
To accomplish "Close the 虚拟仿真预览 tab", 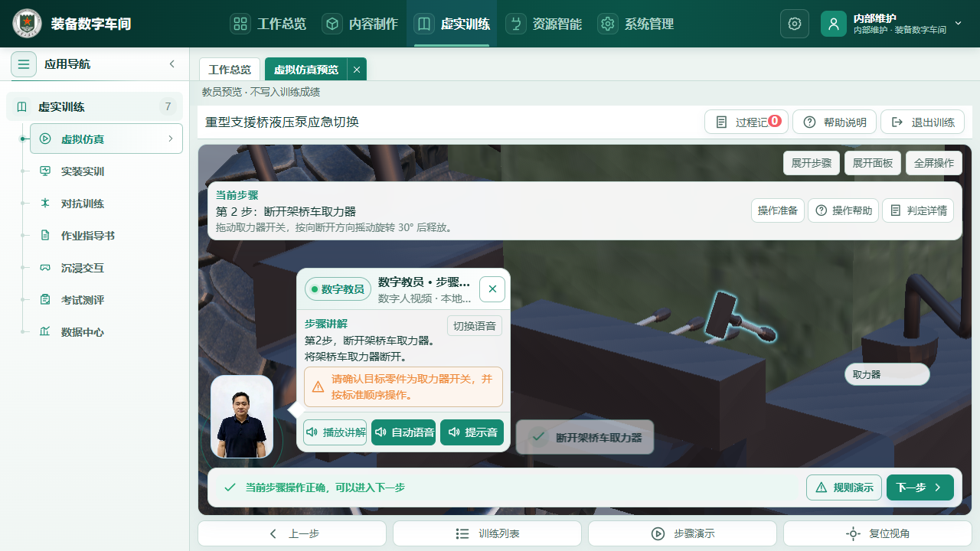I will tap(357, 70).
